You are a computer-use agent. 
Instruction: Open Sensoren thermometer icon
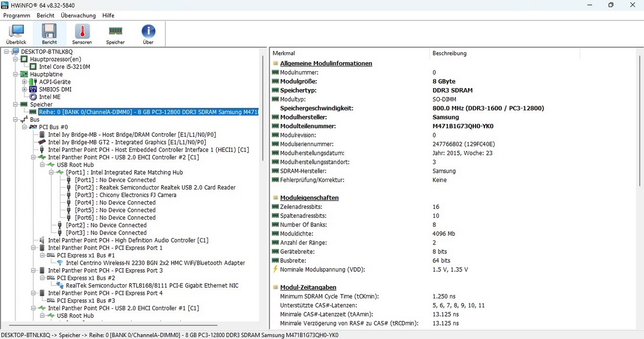[x=82, y=35]
